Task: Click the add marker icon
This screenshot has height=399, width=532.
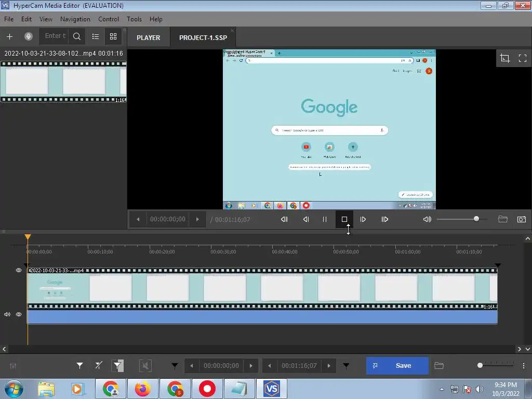Action: tap(79, 366)
